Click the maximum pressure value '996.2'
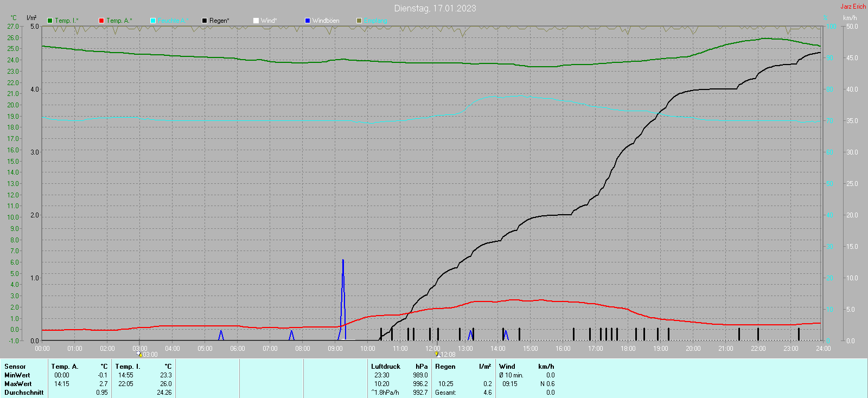This screenshot has height=398, width=868. [x=420, y=384]
